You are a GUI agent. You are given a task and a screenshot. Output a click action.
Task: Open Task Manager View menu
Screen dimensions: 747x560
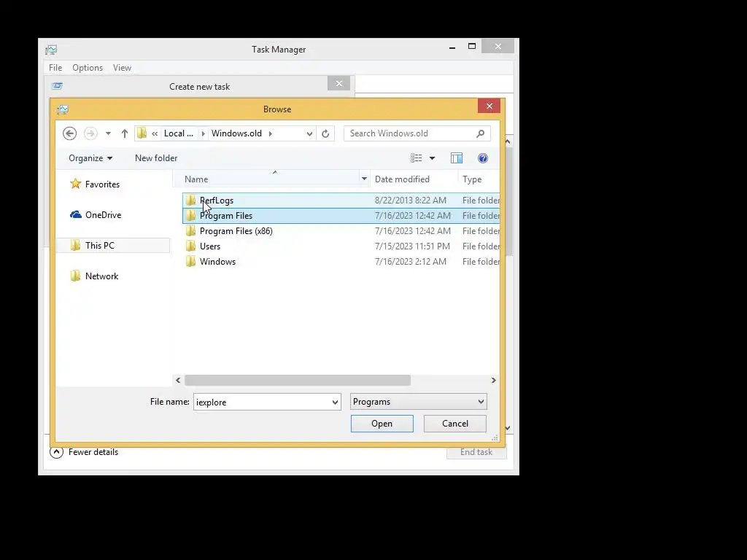click(x=122, y=68)
